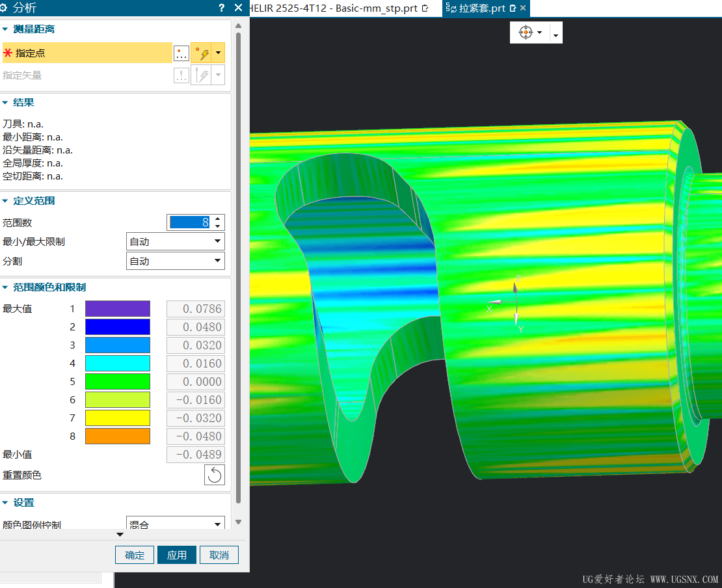Viewport: 722px width, 588px height.
Task: Click the 确定 button
Action: tap(135, 555)
